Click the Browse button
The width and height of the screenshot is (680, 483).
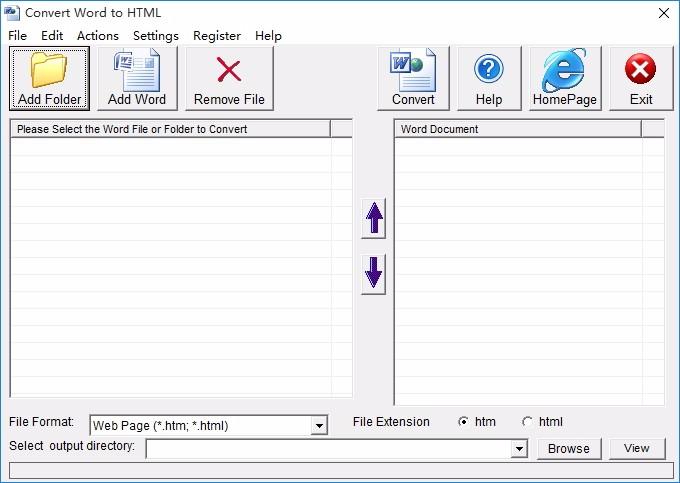click(x=569, y=449)
